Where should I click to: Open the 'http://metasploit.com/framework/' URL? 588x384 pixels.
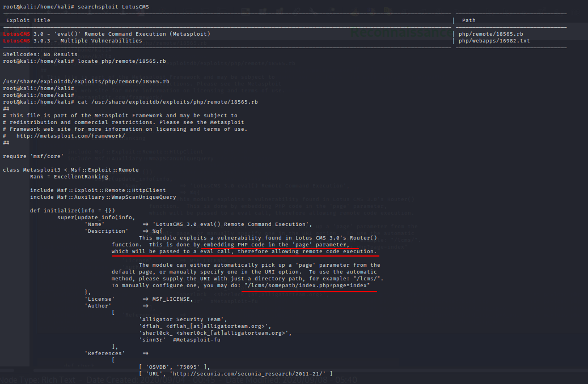tap(70, 136)
